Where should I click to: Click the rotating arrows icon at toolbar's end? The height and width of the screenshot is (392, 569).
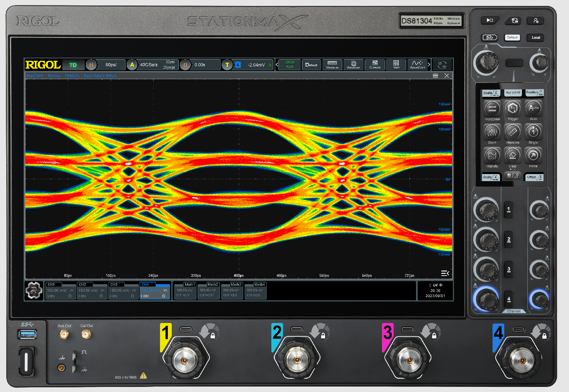pyautogui.click(x=442, y=65)
